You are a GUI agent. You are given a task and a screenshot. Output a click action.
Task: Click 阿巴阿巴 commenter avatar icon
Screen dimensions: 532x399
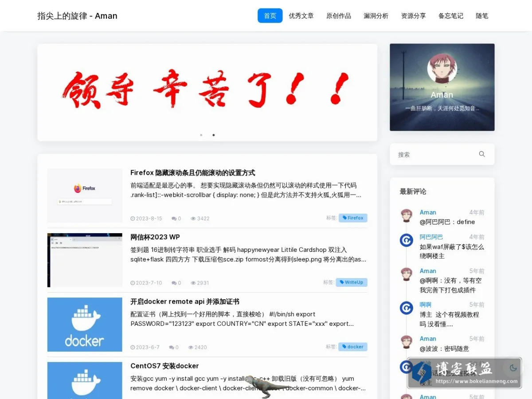click(407, 240)
